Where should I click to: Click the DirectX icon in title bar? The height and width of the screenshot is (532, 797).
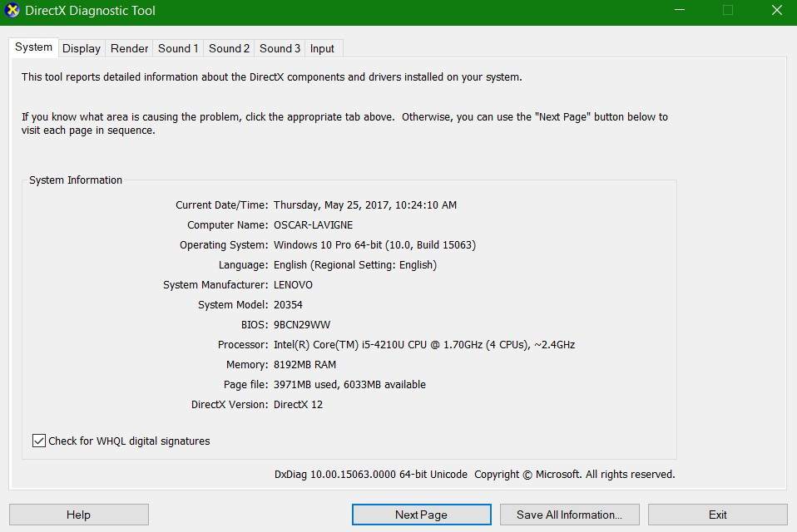pyautogui.click(x=12, y=12)
